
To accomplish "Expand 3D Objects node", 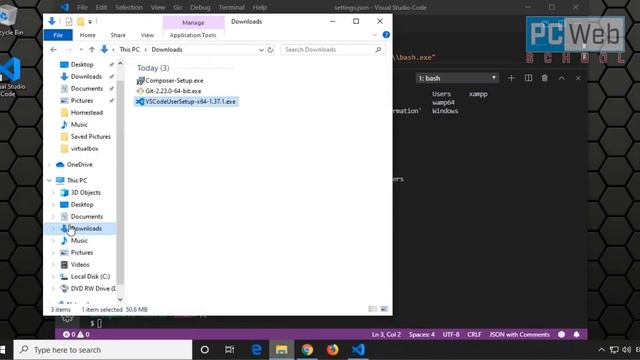I will coord(53,192).
